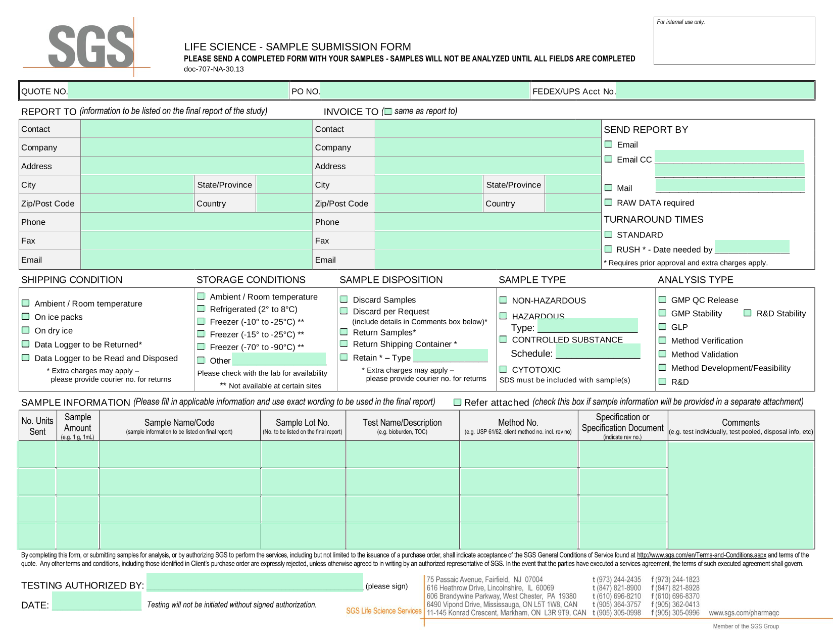Select Discard Samples disposition
Viewport: 833px width, 644px height.
click(344, 300)
